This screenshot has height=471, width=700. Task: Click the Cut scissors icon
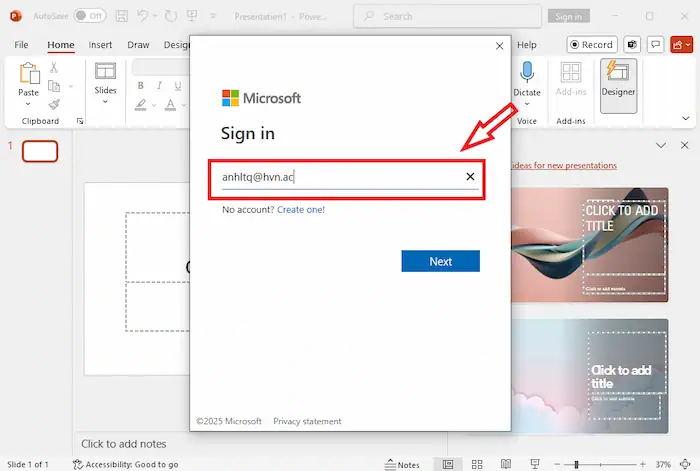[x=54, y=67]
